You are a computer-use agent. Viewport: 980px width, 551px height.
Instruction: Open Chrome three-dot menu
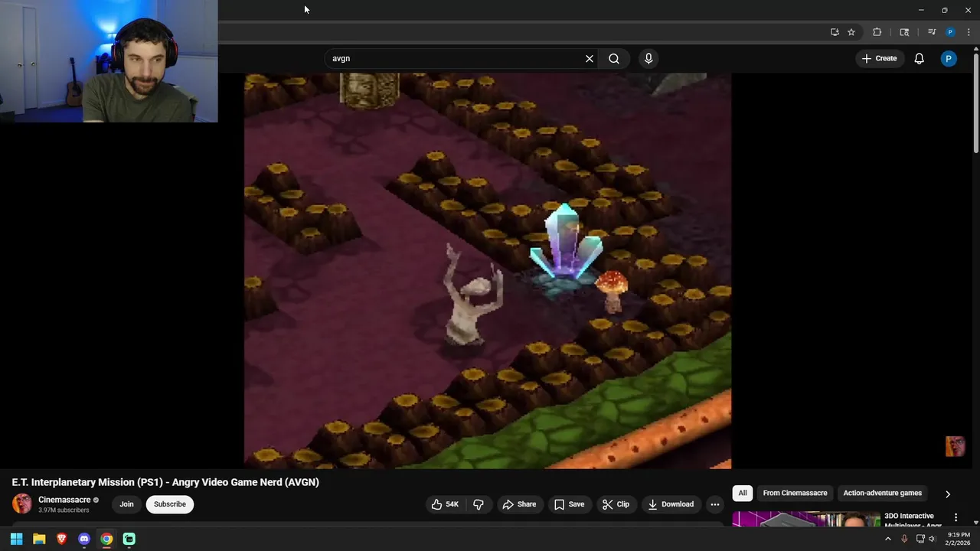pos(969,32)
